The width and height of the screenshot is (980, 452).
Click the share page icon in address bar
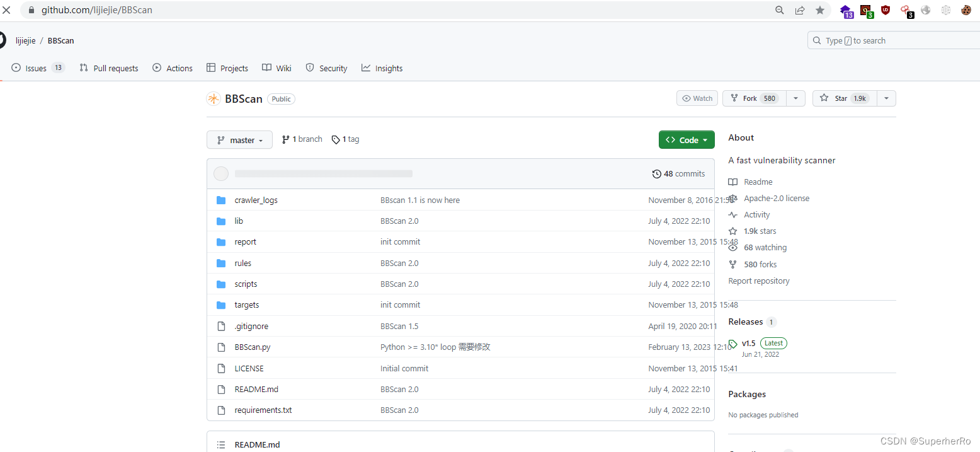pos(800,10)
